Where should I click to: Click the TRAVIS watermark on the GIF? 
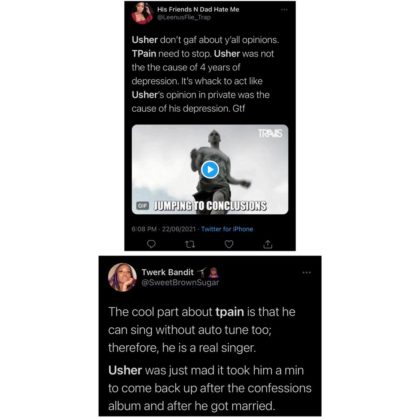pos(270,133)
